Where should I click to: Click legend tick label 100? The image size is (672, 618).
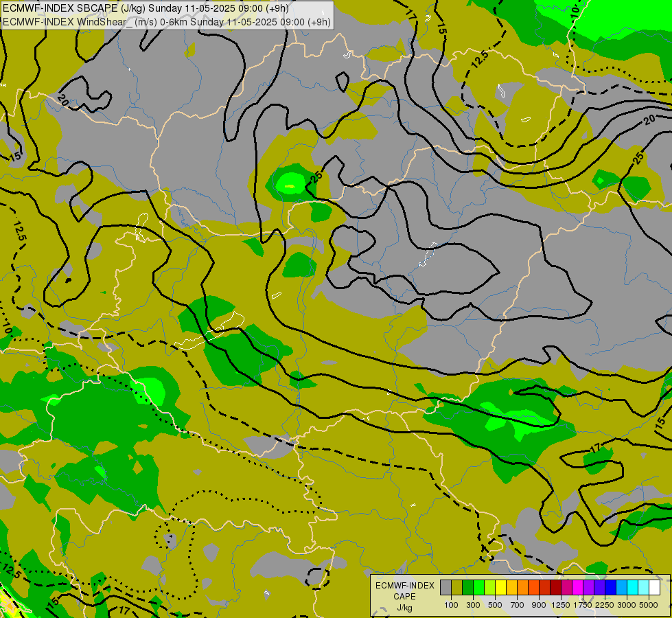tap(451, 605)
